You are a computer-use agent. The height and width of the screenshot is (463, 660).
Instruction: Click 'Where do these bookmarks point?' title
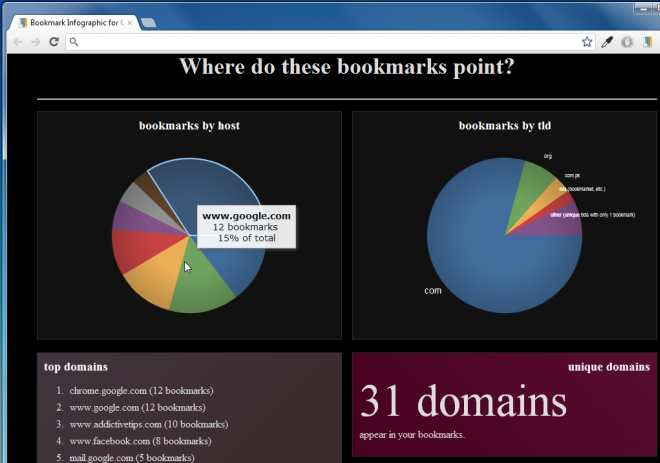(x=347, y=67)
